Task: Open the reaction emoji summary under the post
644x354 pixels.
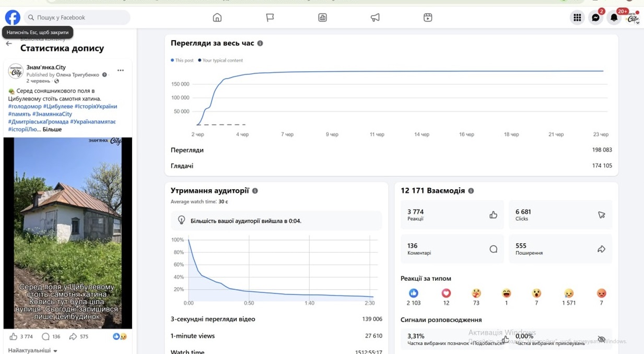Action: (x=120, y=337)
